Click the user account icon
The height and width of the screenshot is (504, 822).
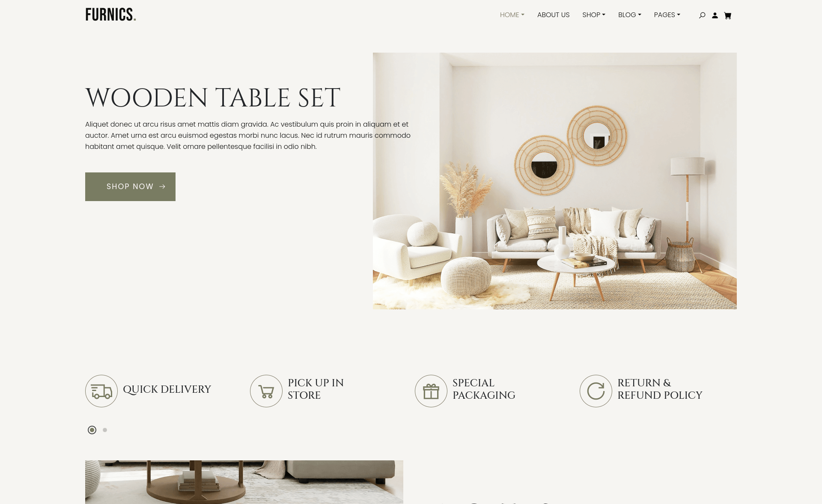coord(715,15)
